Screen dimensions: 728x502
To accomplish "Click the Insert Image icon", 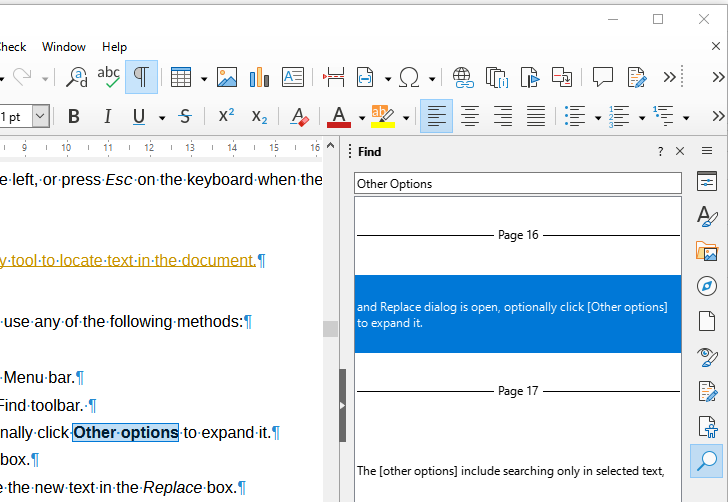I will (x=227, y=77).
